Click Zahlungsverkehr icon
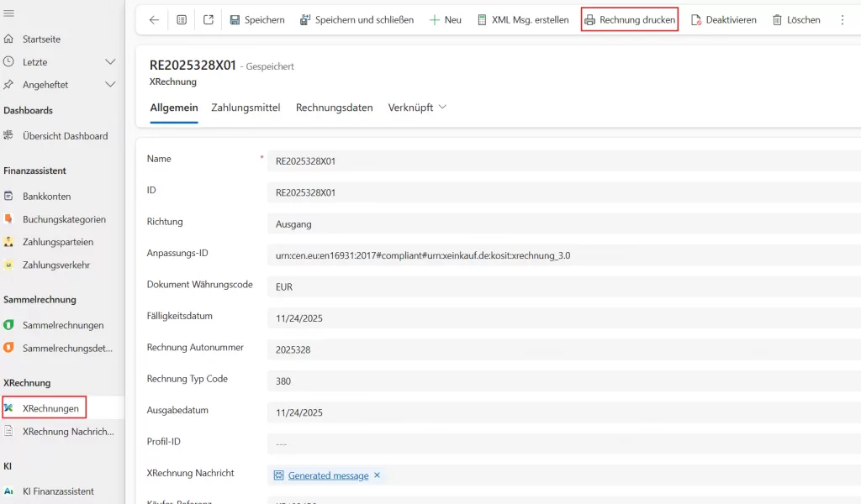The width and height of the screenshot is (861, 504). click(x=8, y=265)
